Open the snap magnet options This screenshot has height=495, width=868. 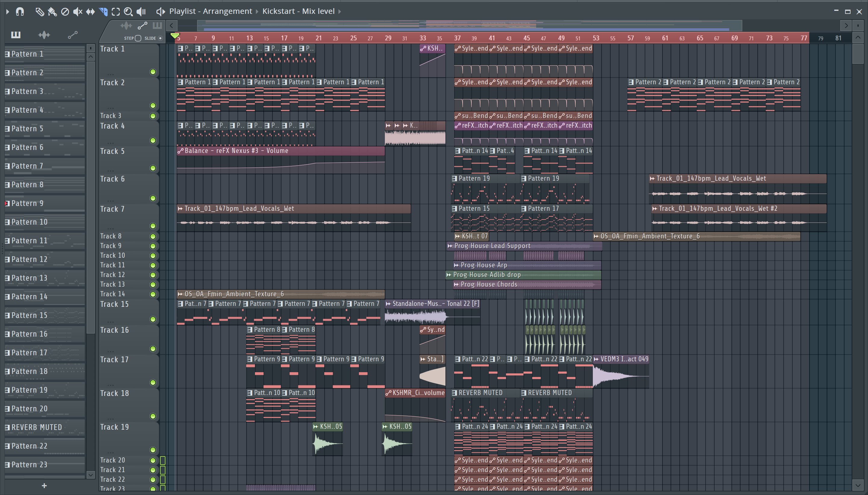point(20,11)
